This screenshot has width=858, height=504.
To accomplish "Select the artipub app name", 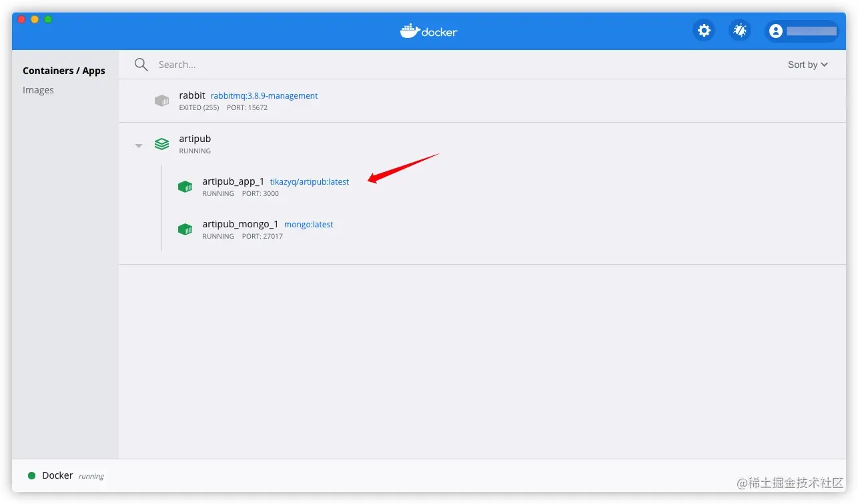I will coord(195,139).
